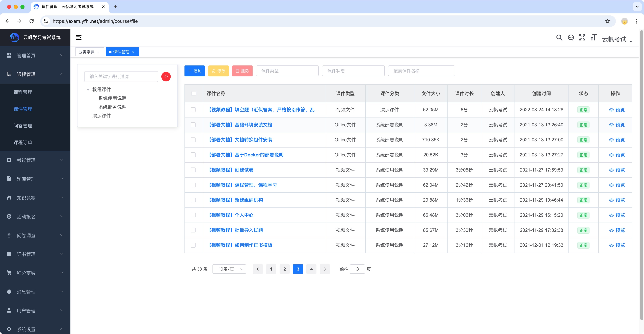Click the 题库管理 document icon
Screen dimensions: 644x334
tap(9, 179)
